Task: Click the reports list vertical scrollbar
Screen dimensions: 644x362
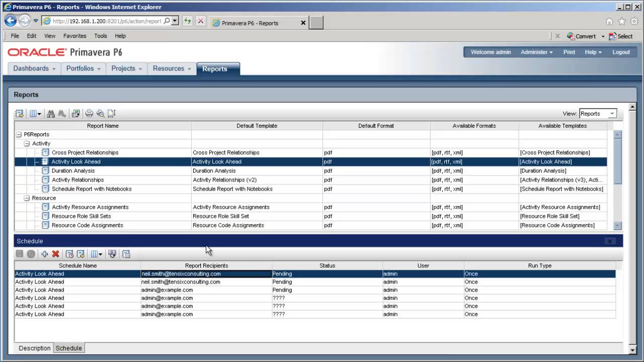Action: [x=617, y=180]
